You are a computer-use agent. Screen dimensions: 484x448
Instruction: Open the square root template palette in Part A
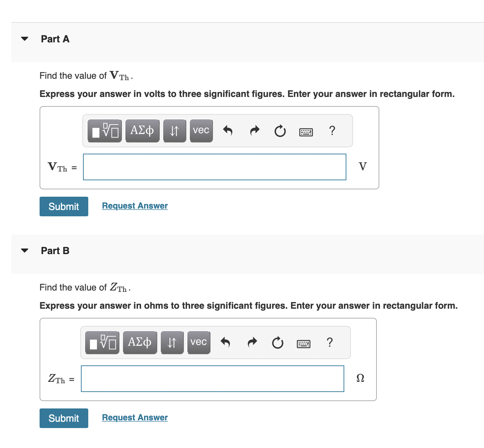[104, 131]
